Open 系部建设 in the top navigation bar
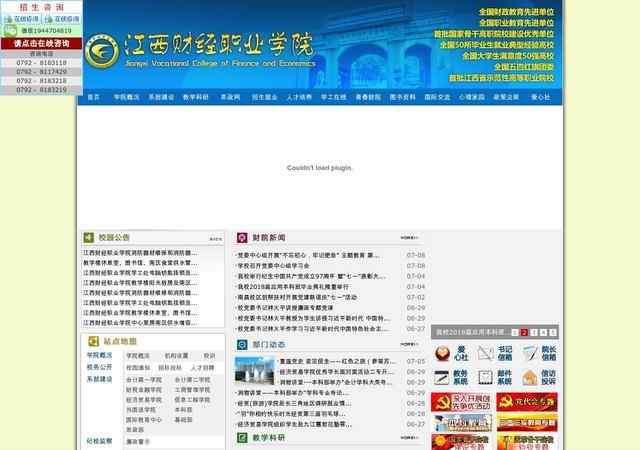The width and height of the screenshot is (640, 450). tap(161, 97)
